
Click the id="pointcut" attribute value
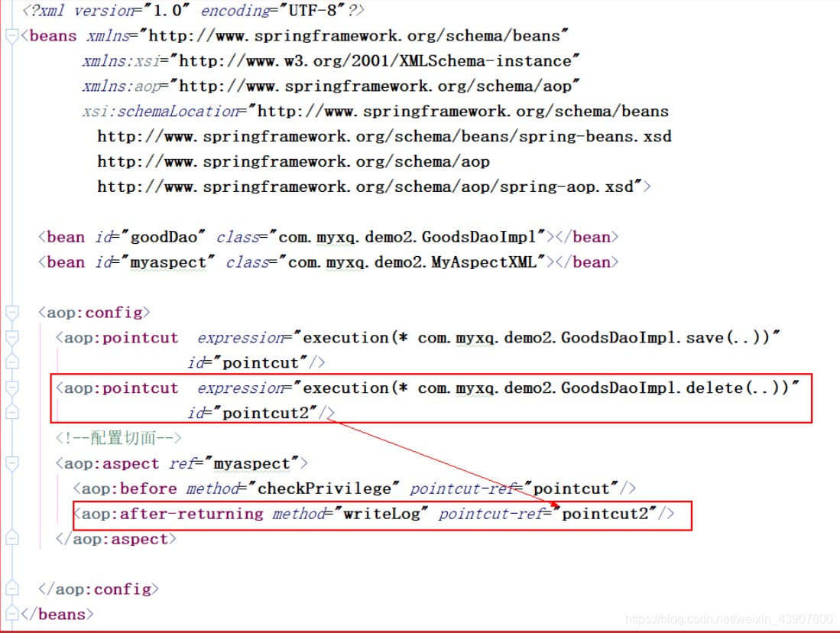pyautogui.click(x=261, y=363)
